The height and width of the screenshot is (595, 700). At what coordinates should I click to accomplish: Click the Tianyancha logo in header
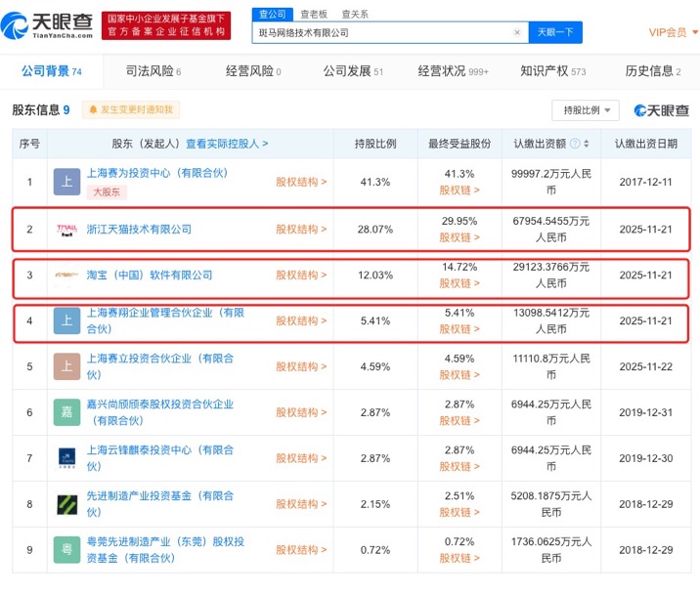point(51,25)
